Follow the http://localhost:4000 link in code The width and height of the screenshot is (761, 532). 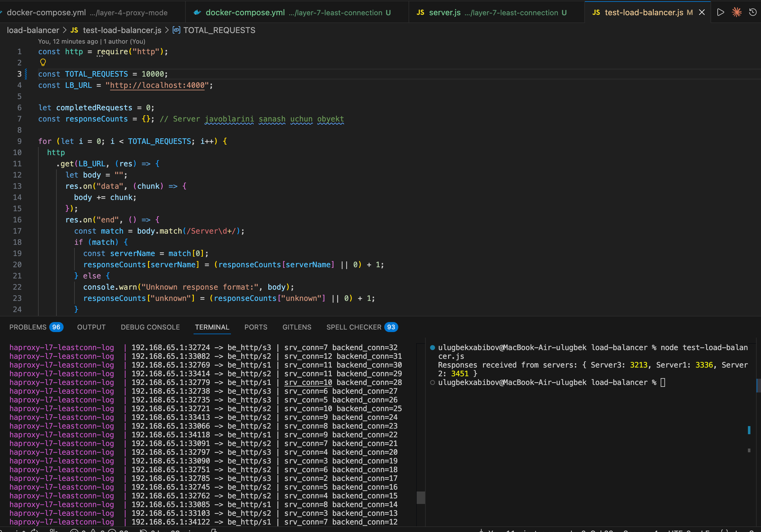coord(157,85)
